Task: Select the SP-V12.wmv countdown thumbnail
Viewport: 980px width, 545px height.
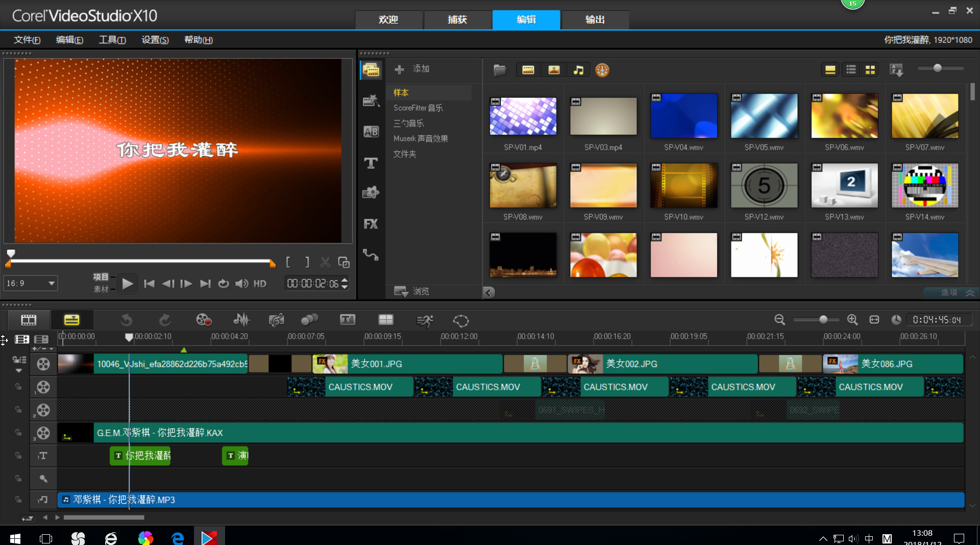Action: pos(764,185)
